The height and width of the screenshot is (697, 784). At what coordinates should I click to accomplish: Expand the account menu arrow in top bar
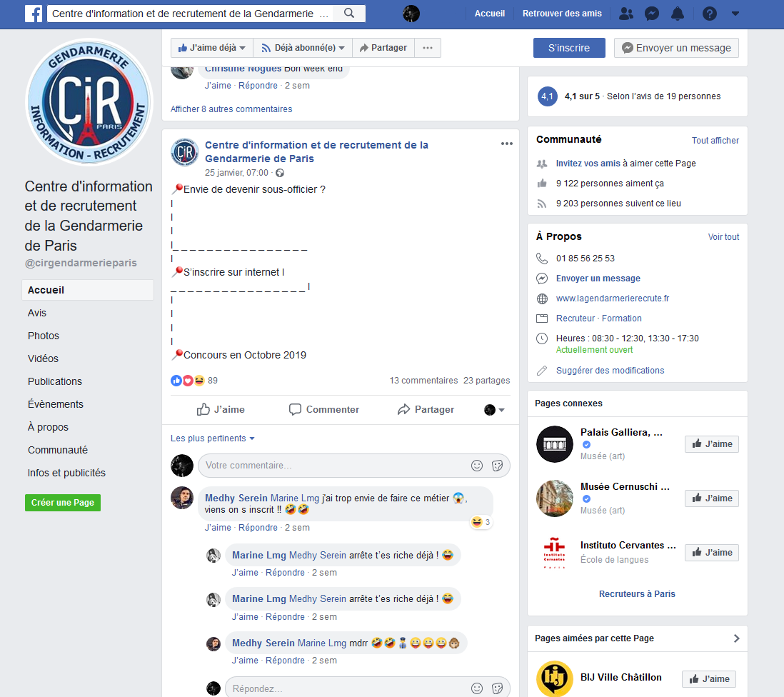pos(735,14)
